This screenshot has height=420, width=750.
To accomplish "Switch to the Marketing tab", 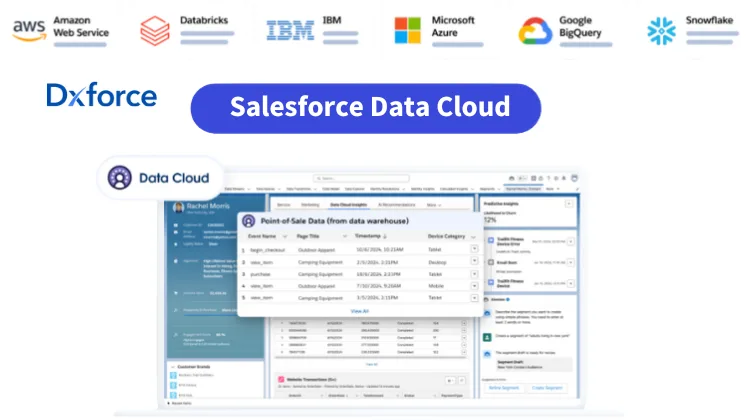I will coord(310,205).
